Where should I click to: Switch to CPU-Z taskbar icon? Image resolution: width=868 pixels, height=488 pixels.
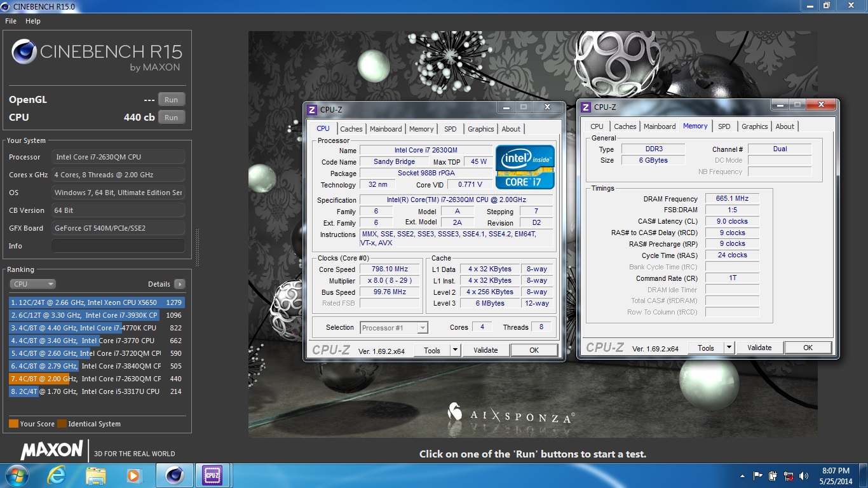(x=212, y=475)
